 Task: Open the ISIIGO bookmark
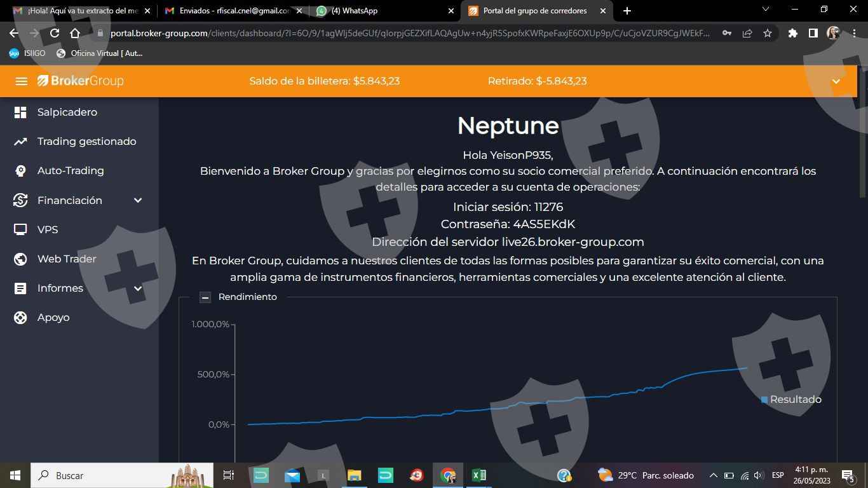click(27, 53)
